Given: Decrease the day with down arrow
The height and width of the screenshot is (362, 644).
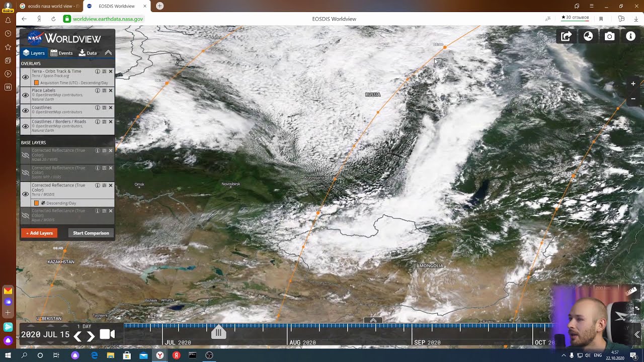Looking at the screenshot, I should pyautogui.click(x=65, y=342).
